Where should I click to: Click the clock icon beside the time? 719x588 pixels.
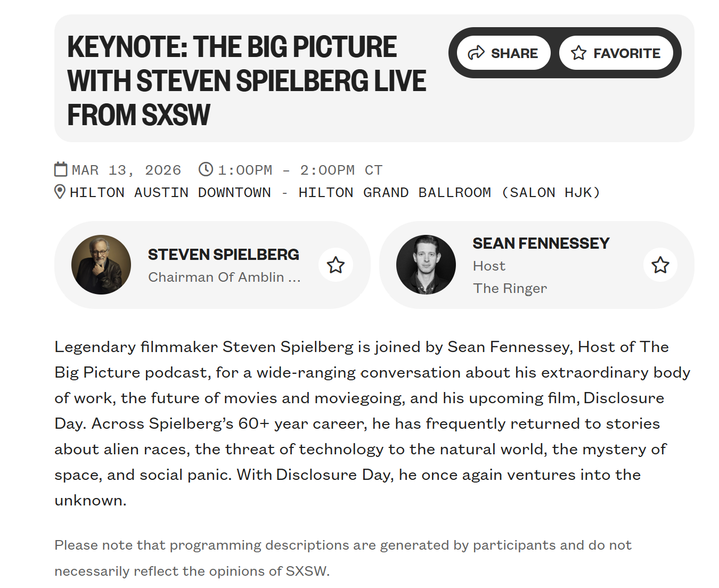pyautogui.click(x=206, y=169)
